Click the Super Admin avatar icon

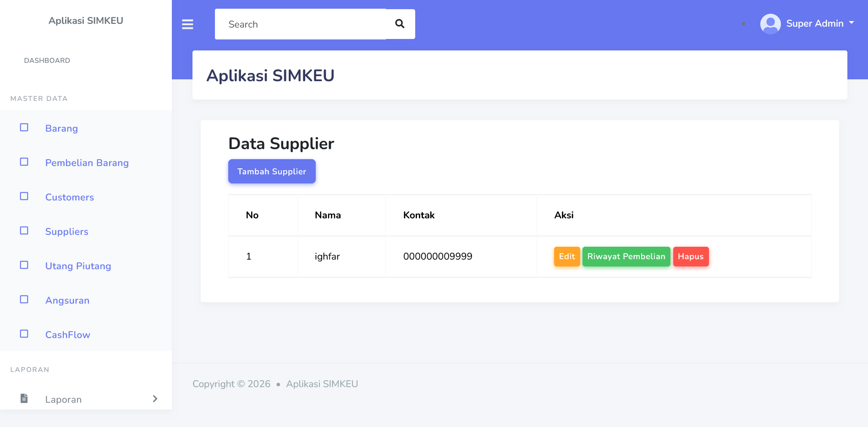tap(770, 24)
